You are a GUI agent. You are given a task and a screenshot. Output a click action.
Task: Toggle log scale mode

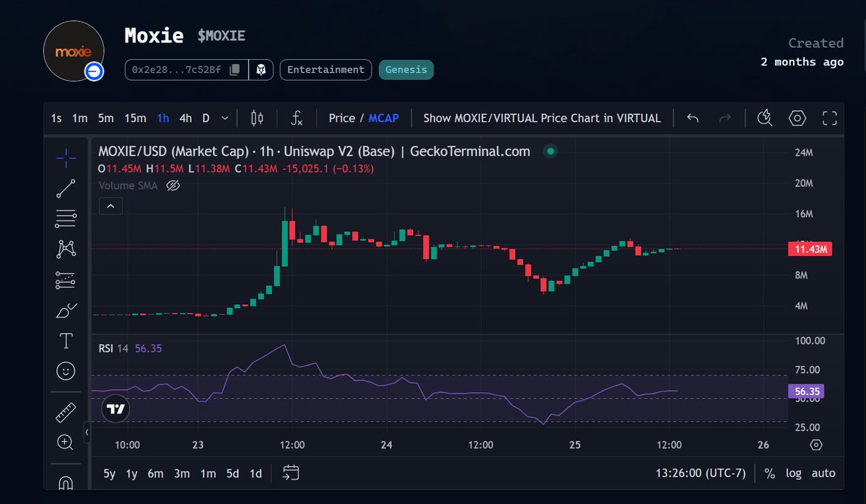click(x=794, y=474)
